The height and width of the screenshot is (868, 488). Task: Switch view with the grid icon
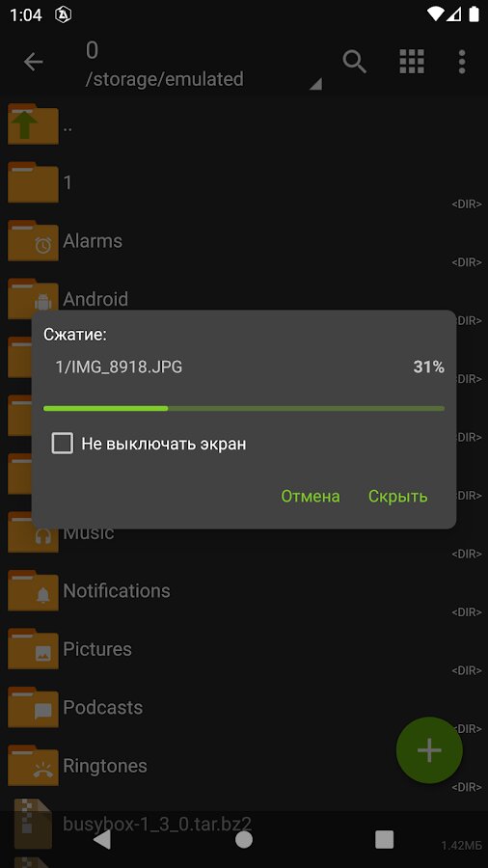(412, 62)
